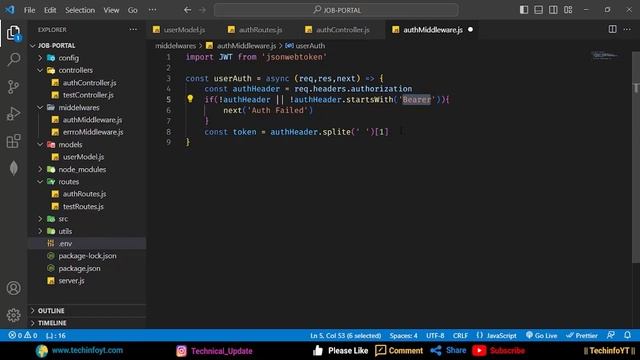Open errors and warnings problems indicator
Screen dimensions: 640x360
pyautogui.click(x=23, y=336)
